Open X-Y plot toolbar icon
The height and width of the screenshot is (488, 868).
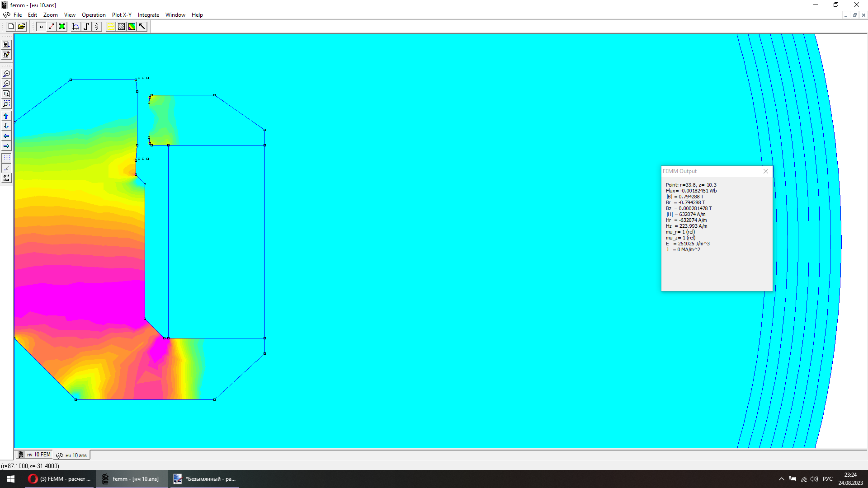tap(76, 27)
